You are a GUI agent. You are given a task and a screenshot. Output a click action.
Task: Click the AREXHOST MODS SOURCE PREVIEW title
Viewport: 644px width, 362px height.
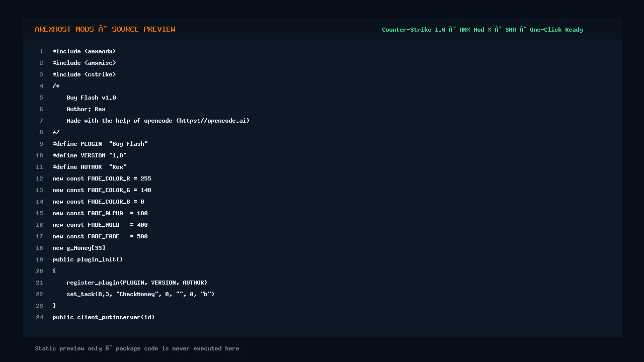click(105, 29)
